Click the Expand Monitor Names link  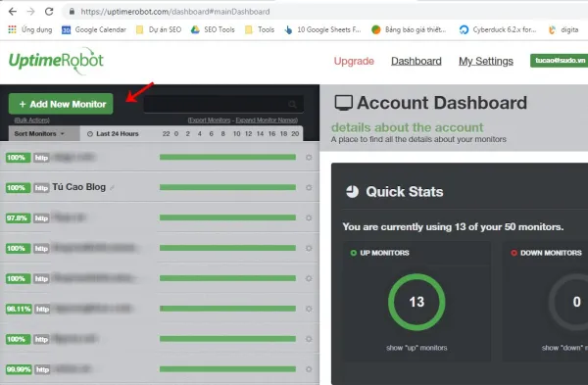[267, 120]
